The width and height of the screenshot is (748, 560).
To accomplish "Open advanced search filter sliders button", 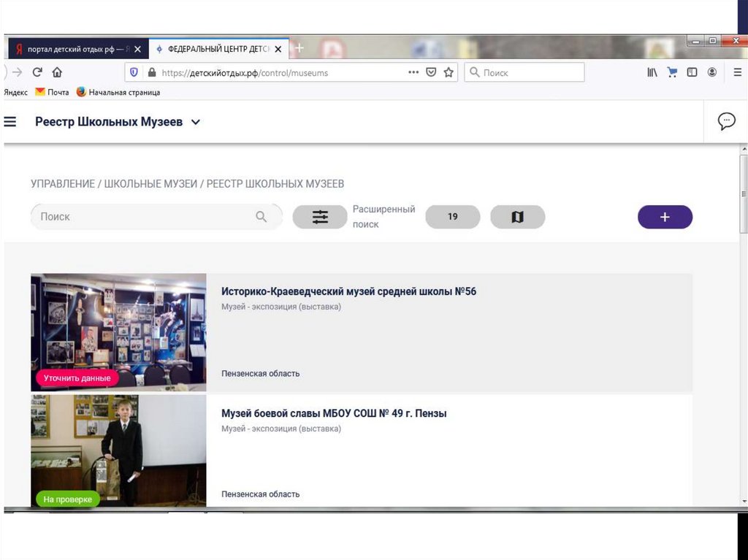I will click(320, 218).
